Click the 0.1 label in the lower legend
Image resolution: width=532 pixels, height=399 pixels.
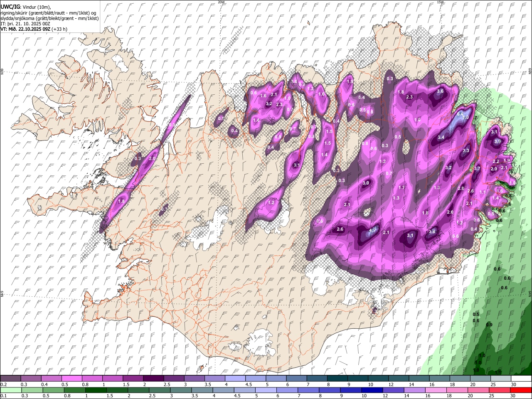pyautogui.click(x=4, y=396)
